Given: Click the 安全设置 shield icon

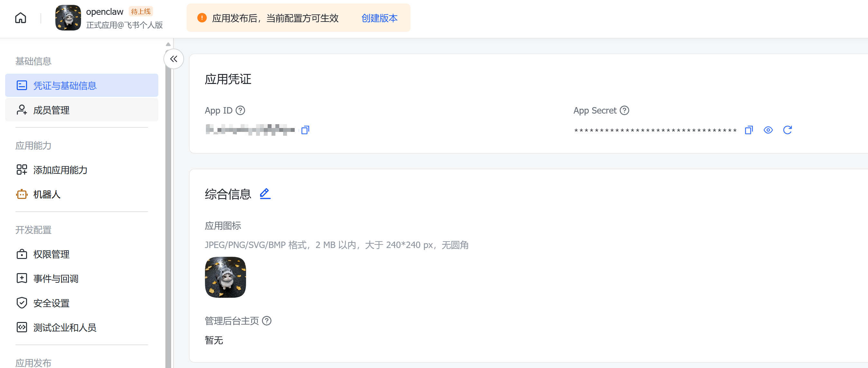Looking at the screenshot, I should pos(22,303).
